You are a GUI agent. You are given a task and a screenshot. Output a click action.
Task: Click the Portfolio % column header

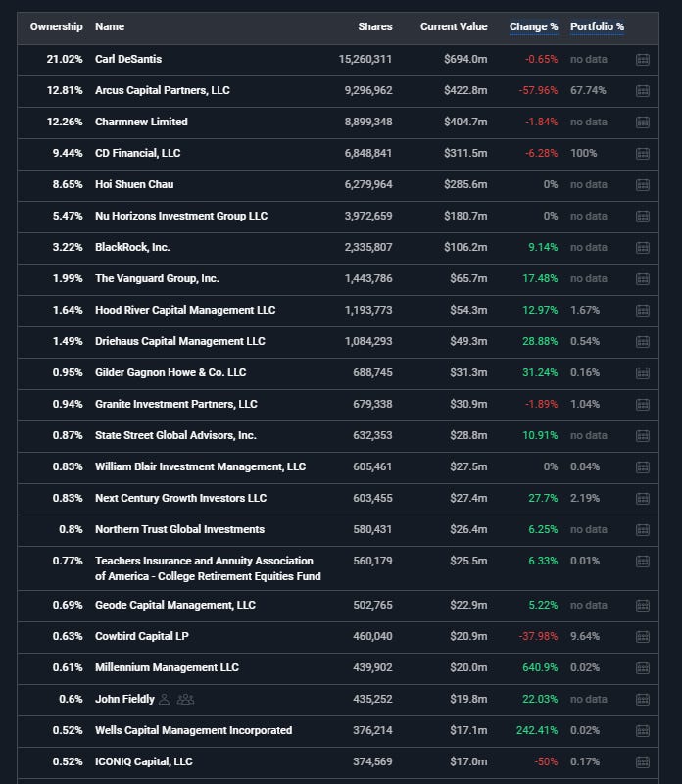pyautogui.click(x=597, y=26)
